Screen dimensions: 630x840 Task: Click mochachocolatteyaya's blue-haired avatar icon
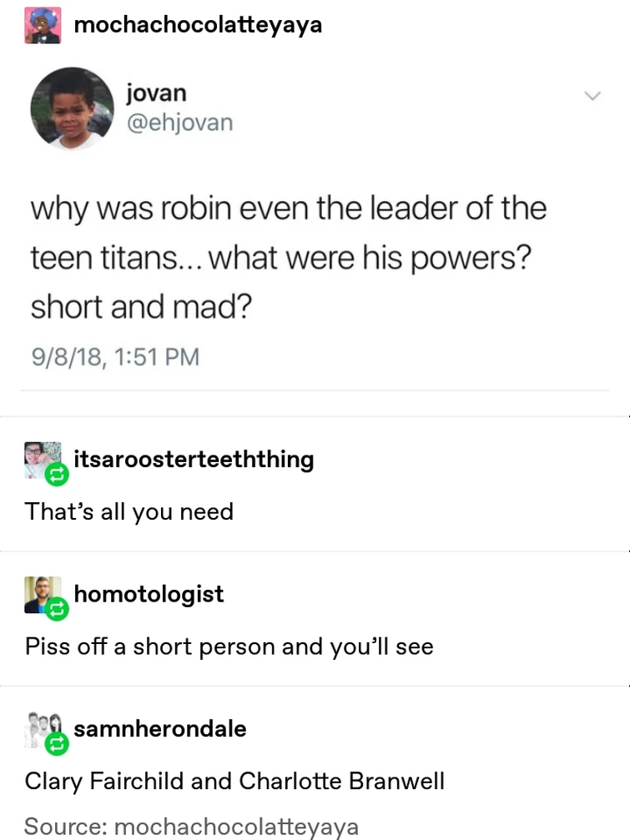pos(43,25)
